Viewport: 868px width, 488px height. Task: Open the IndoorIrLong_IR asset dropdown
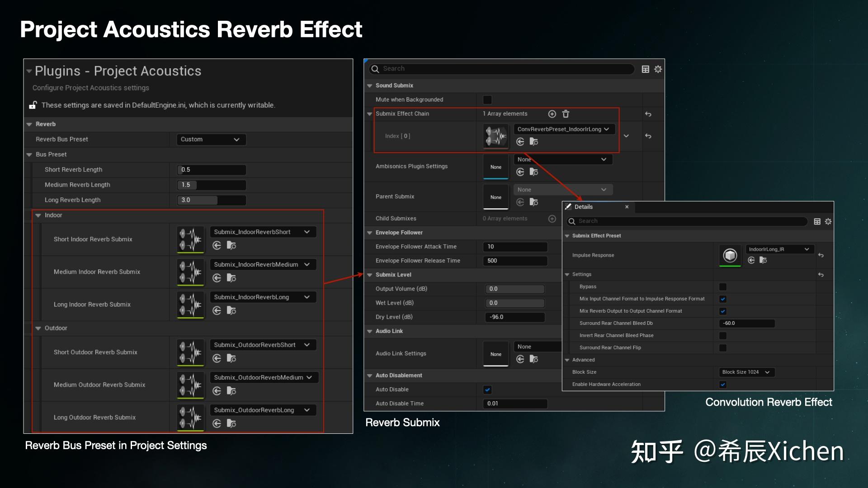click(x=780, y=249)
